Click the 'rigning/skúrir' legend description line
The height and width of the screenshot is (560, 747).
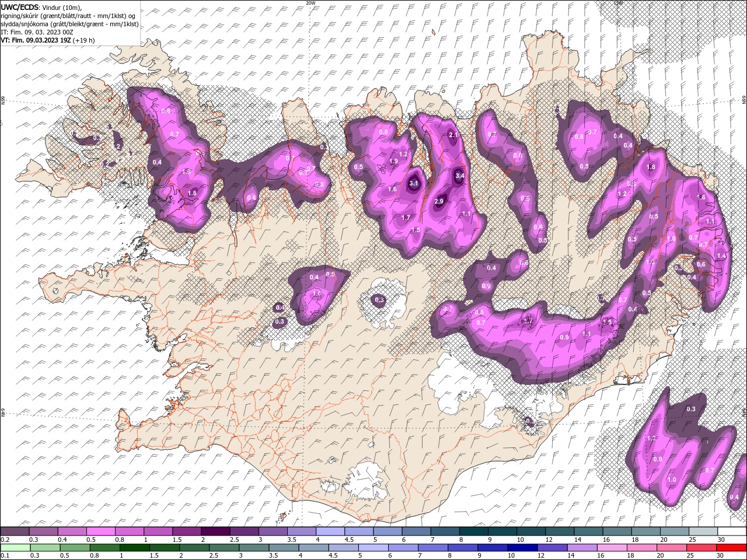68,15
